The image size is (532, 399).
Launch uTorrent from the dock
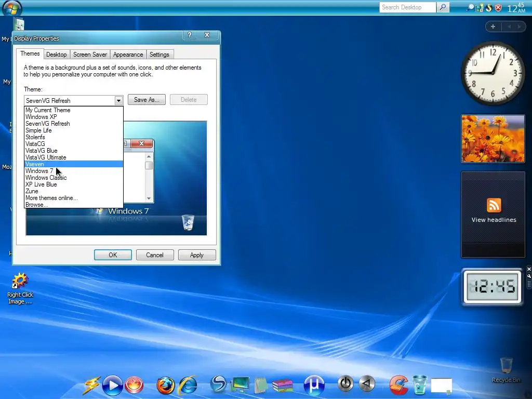pyautogui.click(x=314, y=385)
